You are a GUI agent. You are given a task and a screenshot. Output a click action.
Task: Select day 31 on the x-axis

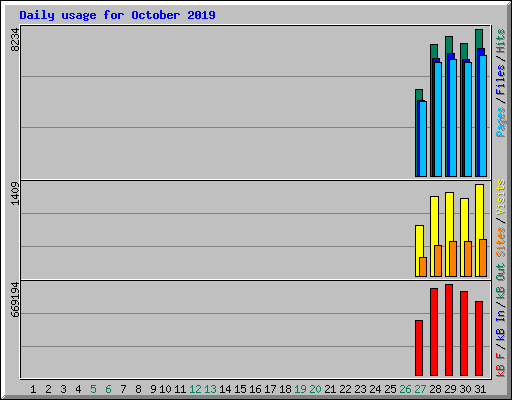pos(480,389)
